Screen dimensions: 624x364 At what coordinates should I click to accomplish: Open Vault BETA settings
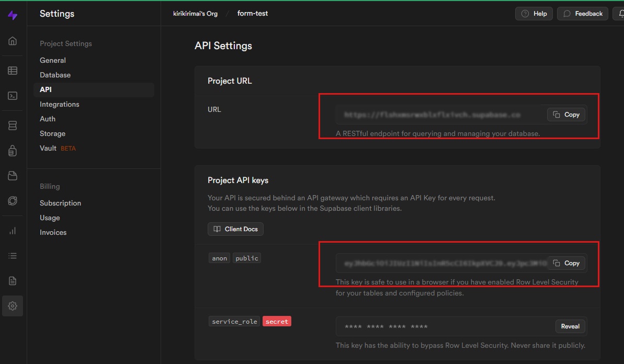point(58,149)
